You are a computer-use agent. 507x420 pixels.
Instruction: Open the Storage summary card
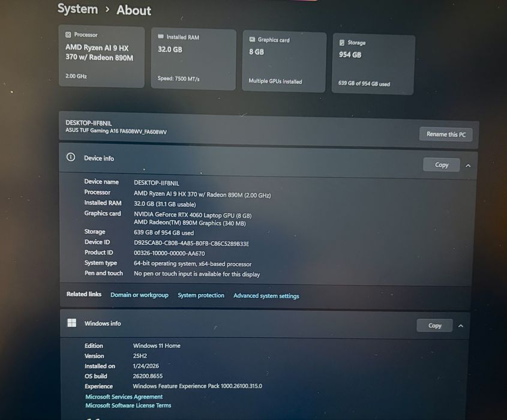(373, 65)
